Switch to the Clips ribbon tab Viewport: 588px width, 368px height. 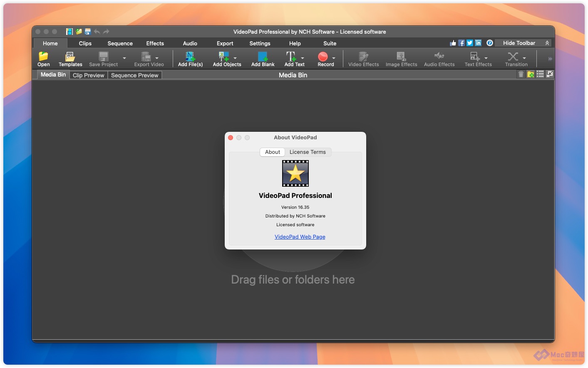(x=85, y=43)
